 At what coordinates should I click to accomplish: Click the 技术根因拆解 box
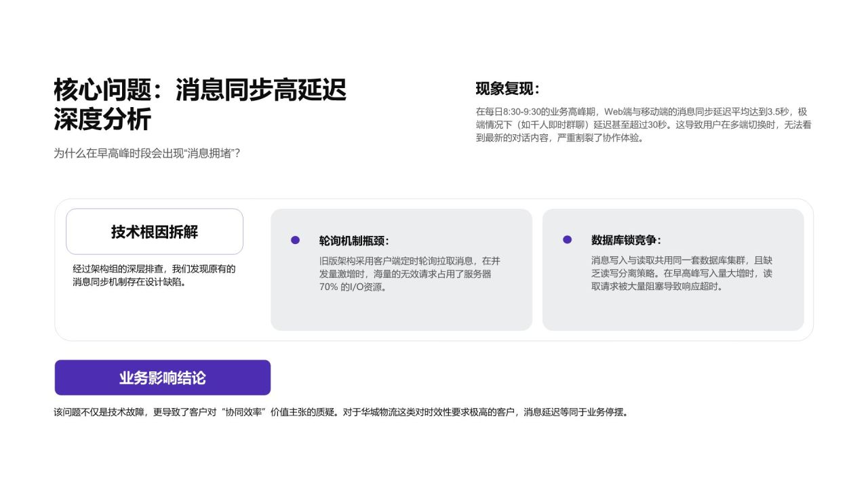click(x=155, y=232)
